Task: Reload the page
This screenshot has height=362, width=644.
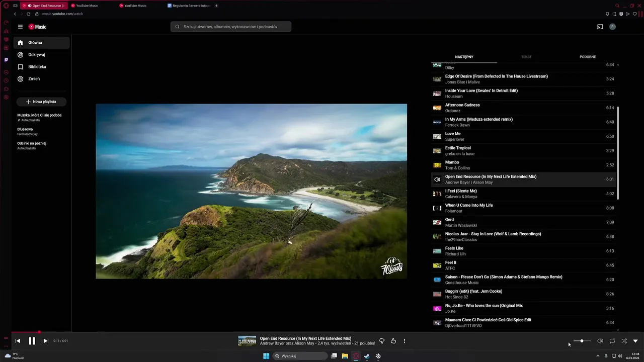Action: 29,14
